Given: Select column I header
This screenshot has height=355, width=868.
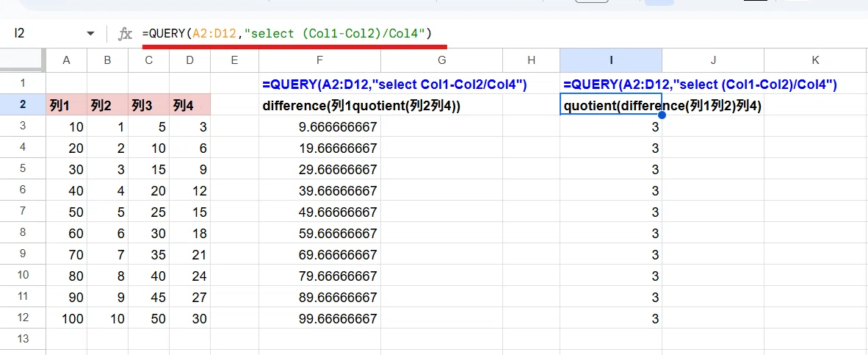Looking at the screenshot, I should coord(610,60).
